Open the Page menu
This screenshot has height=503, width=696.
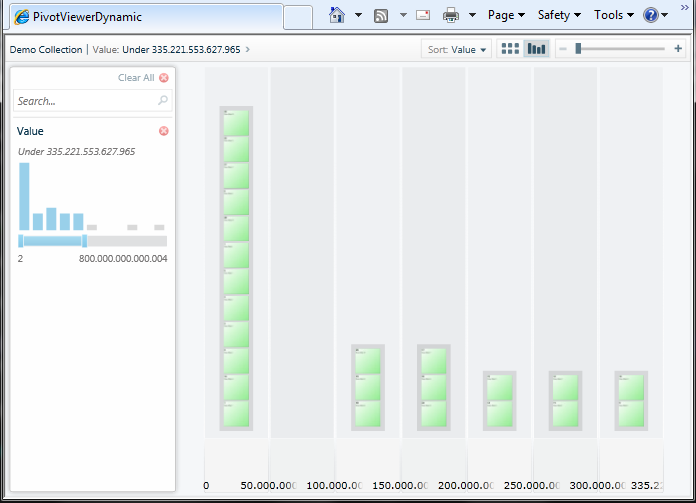(x=506, y=15)
